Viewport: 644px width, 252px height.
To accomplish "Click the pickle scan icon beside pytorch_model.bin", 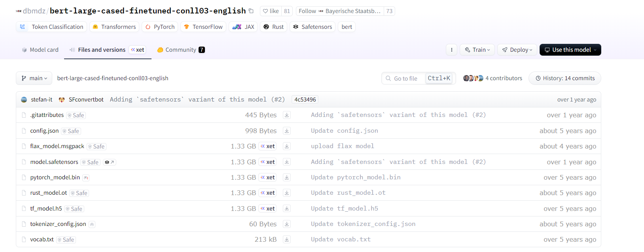I will tap(86, 178).
